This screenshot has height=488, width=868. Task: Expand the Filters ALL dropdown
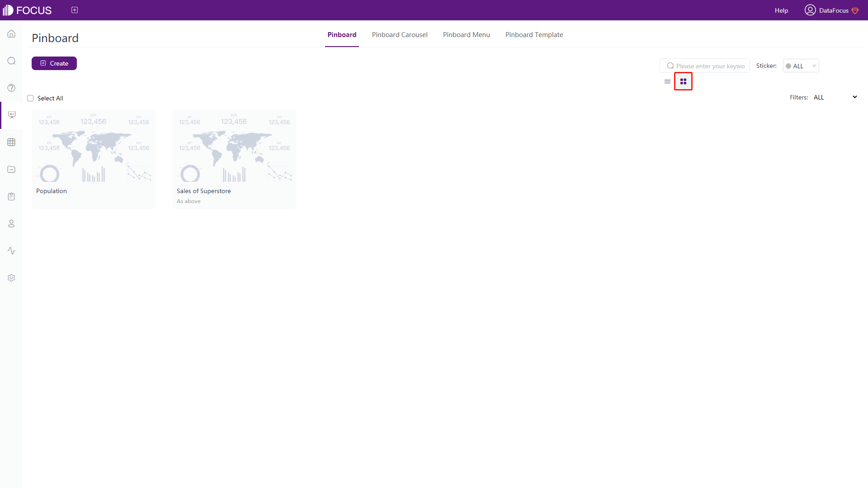[835, 97]
